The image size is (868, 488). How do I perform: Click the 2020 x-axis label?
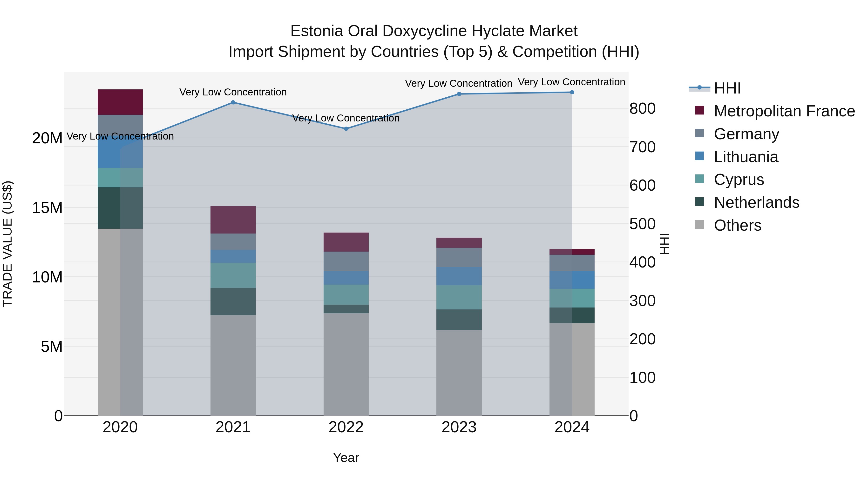(120, 427)
